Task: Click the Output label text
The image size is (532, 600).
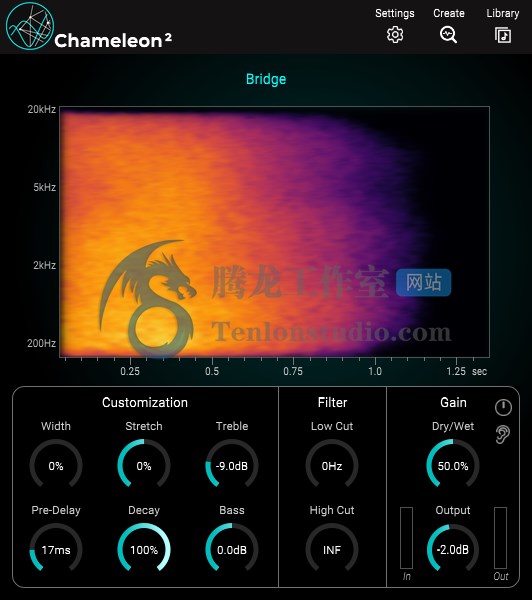Action: 453,510
